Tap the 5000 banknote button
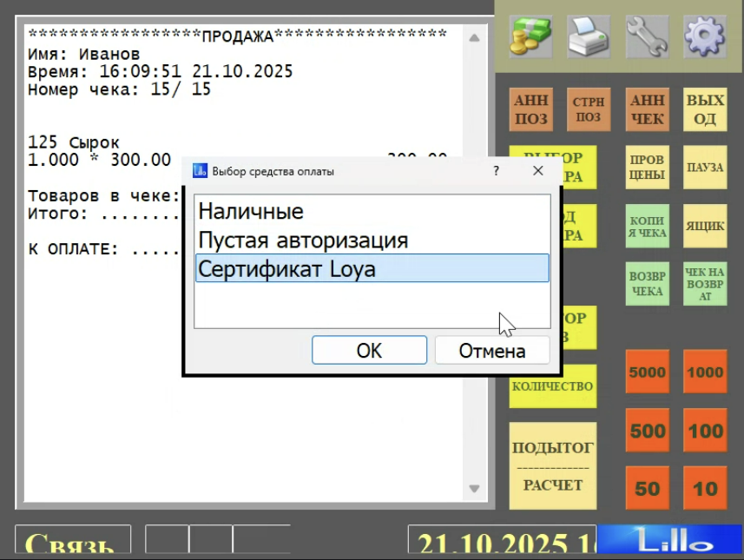The image size is (744, 560). click(647, 372)
